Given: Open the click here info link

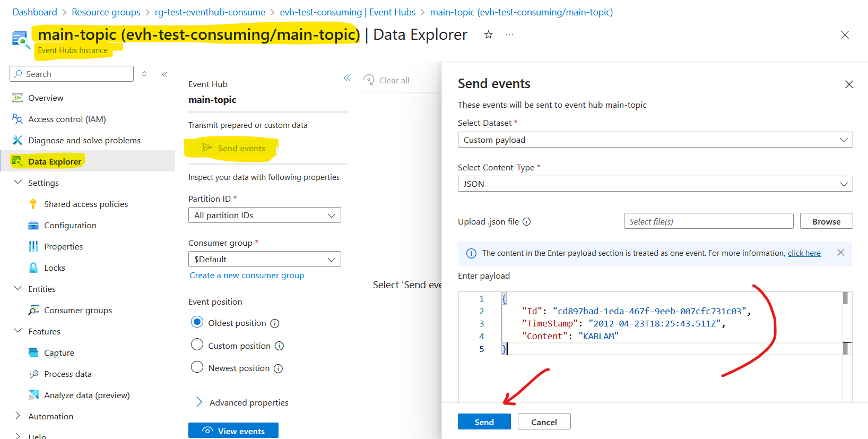Looking at the screenshot, I should click(804, 253).
